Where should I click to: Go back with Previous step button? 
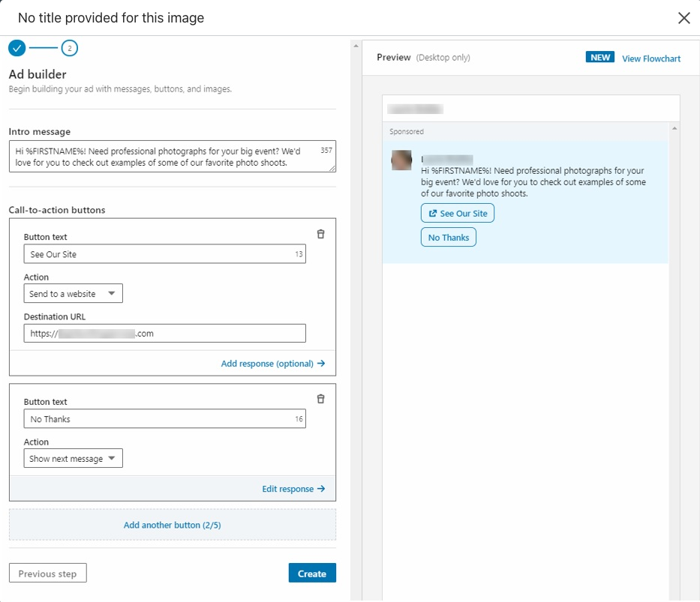(47, 574)
